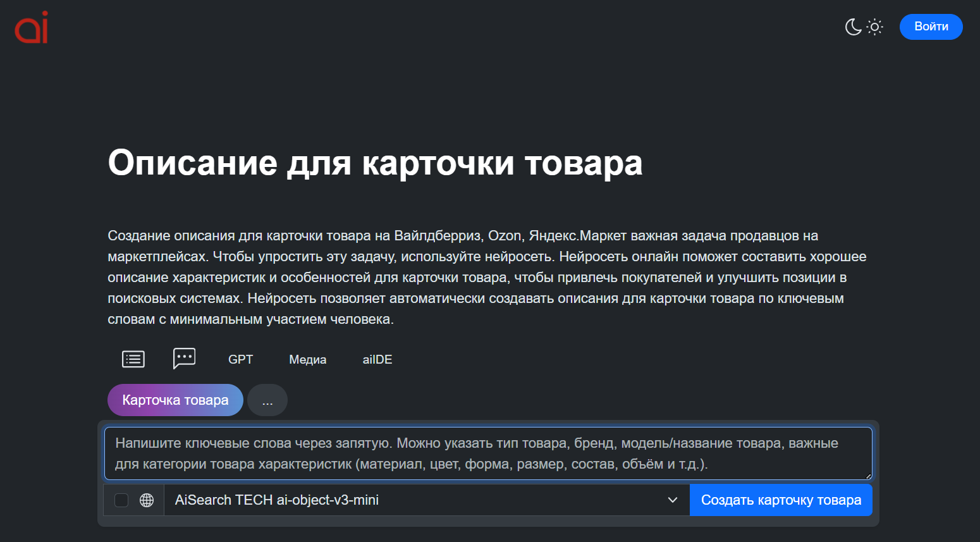Click the chevron arrow of model dropdown
Image resolution: width=980 pixels, height=542 pixels.
pyautogui.click(x=673, y=500)
